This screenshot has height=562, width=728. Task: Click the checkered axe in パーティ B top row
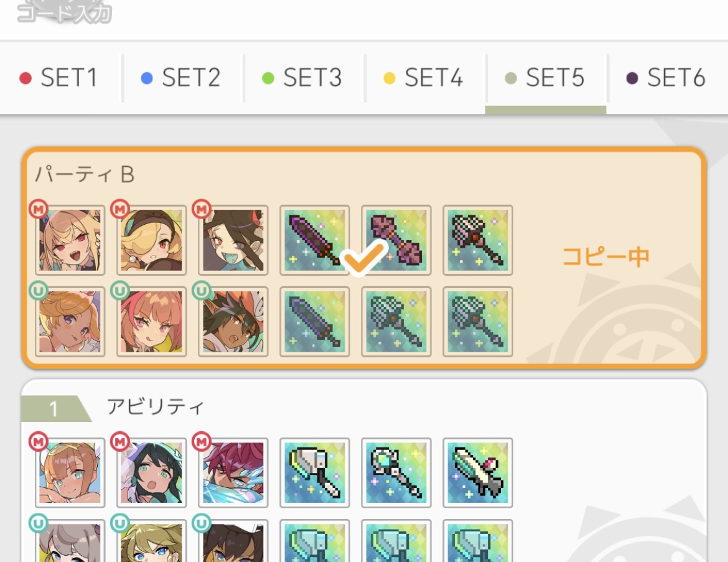478,240
